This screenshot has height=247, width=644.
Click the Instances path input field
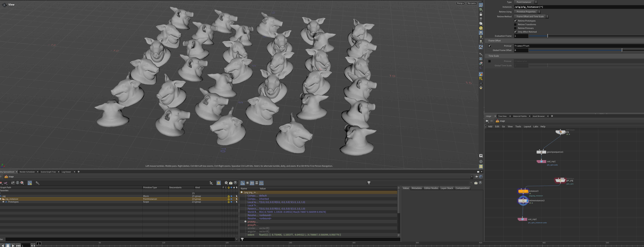[x=575, y=7]
